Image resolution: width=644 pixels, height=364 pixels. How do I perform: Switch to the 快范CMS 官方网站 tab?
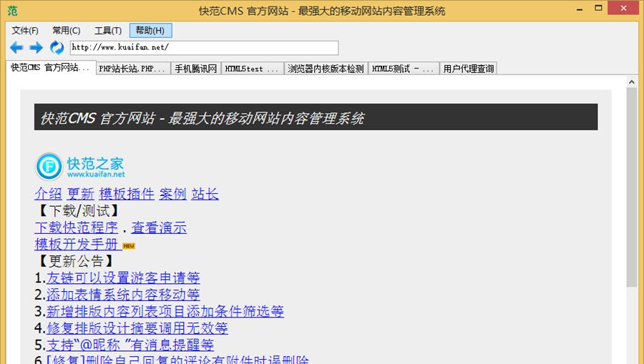[x=51, y=68]
